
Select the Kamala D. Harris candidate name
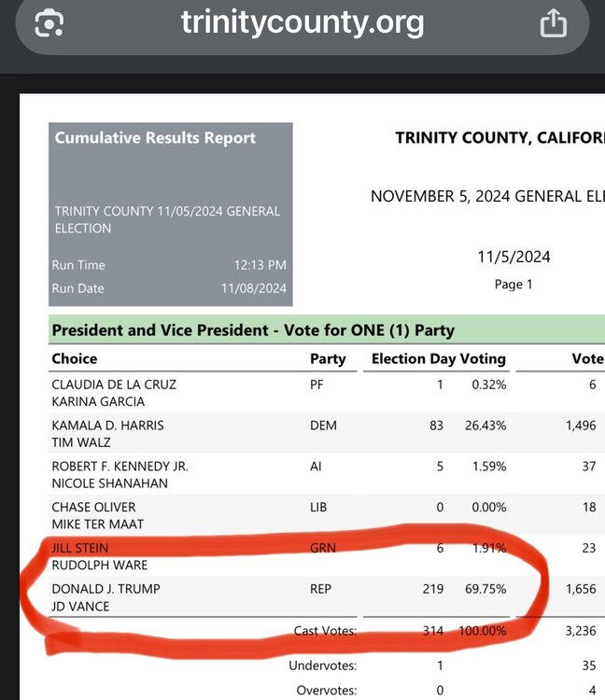coord(107,426)
